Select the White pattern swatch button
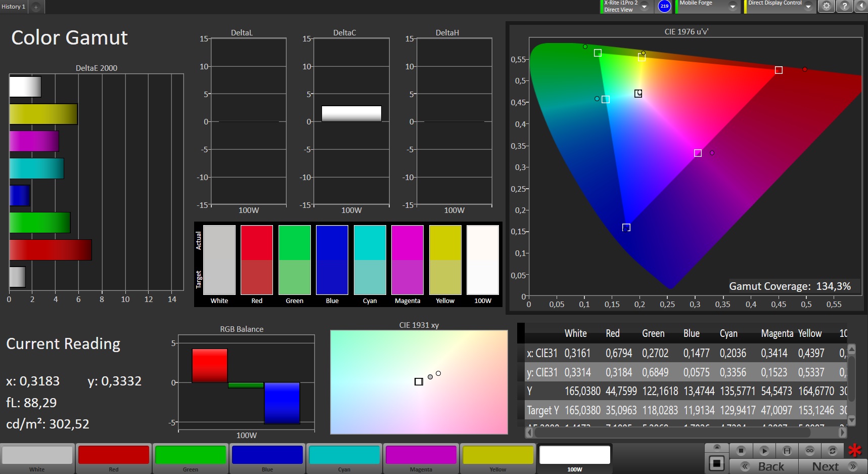 tap(37, 458)
